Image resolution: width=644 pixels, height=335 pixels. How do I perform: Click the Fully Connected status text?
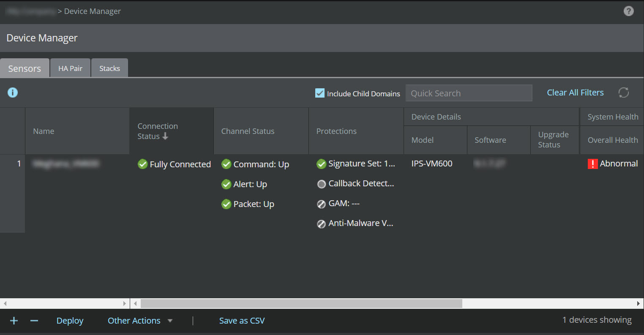(x=180, y=164)
